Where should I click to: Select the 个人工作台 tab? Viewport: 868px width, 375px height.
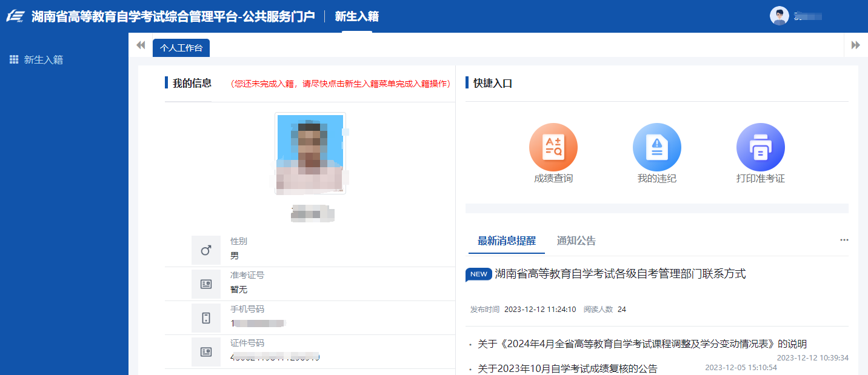(x=181, y=48)
